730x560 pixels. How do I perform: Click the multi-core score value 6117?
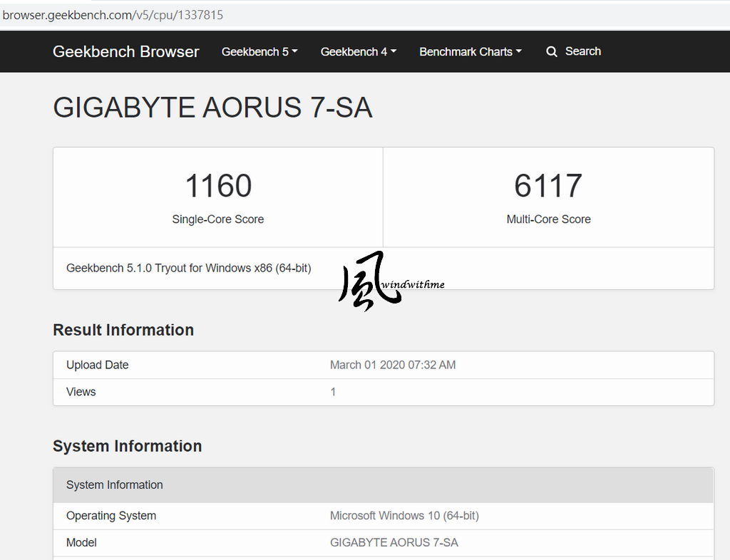(548, 185)
